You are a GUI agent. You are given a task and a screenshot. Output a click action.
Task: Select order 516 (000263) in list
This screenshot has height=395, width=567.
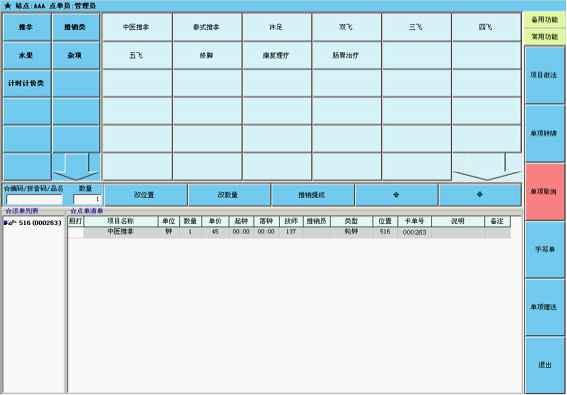click(33, 223)
